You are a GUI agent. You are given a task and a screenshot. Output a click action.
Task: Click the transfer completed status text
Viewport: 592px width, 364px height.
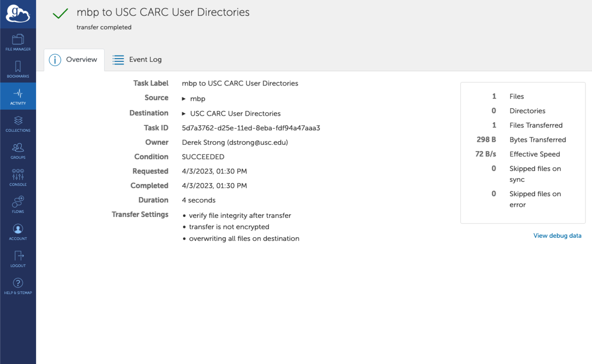[104, 27]
